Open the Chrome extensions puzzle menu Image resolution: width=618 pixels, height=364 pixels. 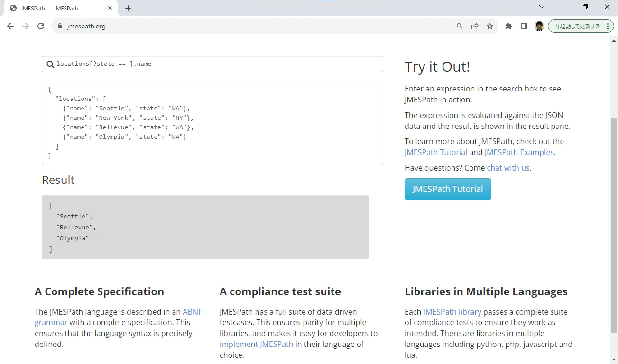509,26
